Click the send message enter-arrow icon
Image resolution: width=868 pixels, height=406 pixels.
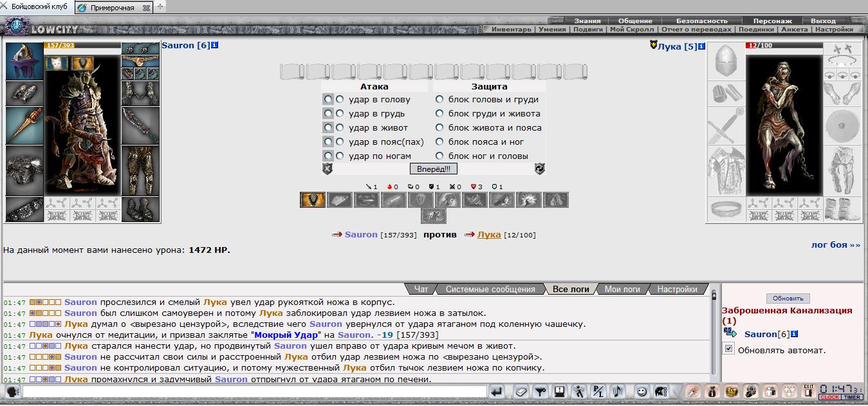pos(496,391)
